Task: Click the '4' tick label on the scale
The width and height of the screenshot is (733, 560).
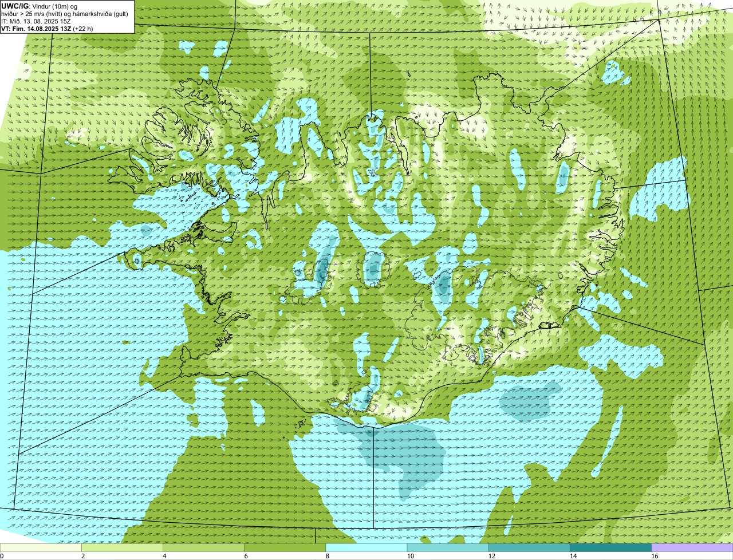Action: click(x=164, y=556)
